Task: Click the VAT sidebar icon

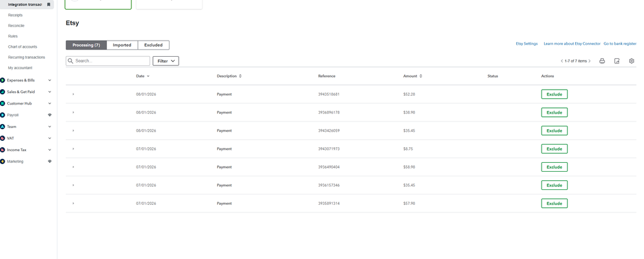Action: pos(3,138)
